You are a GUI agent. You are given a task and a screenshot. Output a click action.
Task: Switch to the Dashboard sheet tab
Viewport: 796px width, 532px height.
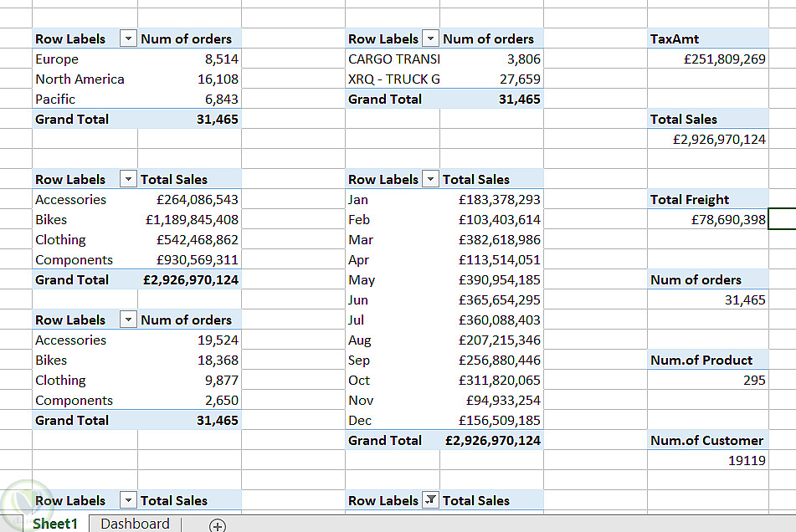(135, 524)
